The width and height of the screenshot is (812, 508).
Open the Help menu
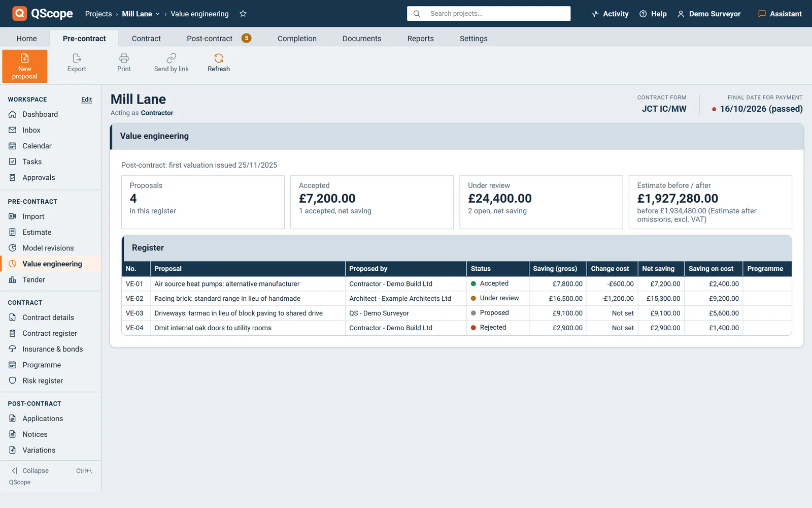653,14
